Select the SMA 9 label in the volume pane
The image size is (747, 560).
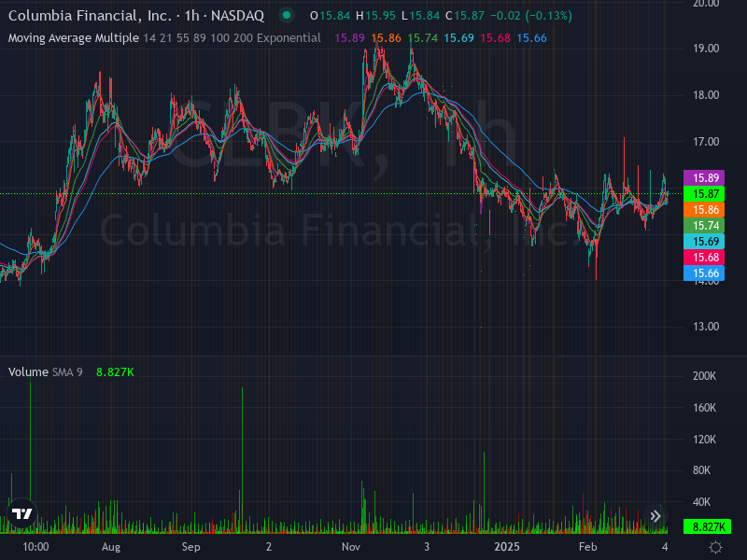point(67,371)
